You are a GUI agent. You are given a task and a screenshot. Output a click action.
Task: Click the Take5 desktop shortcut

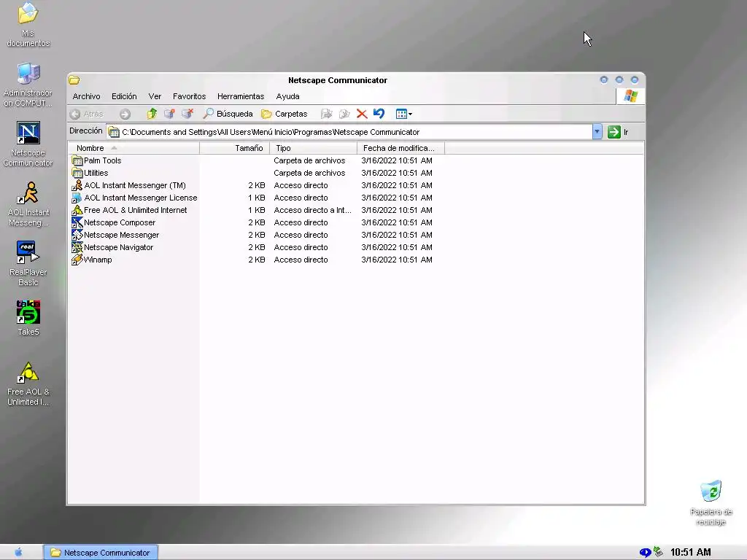pos(28,318)
